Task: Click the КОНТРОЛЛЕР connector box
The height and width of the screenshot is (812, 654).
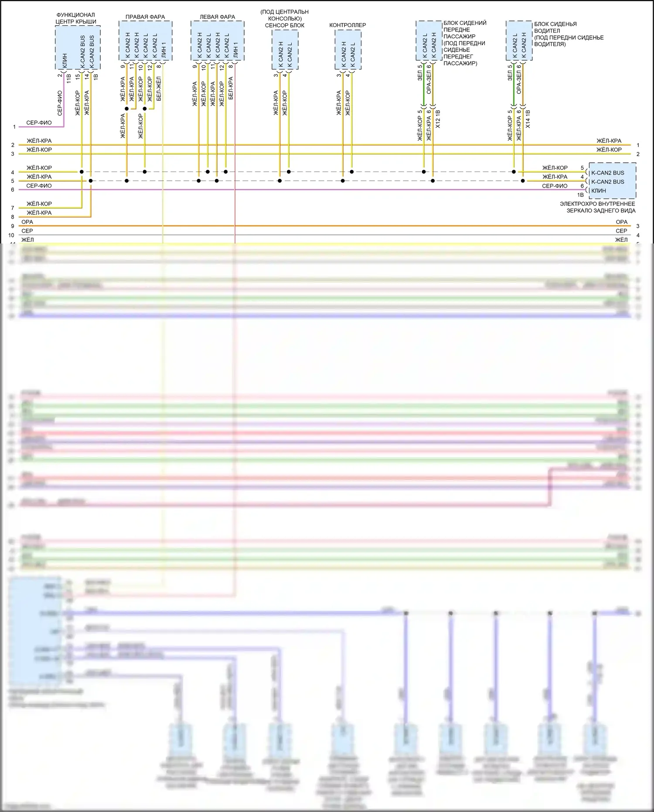Action: (348, 50)
